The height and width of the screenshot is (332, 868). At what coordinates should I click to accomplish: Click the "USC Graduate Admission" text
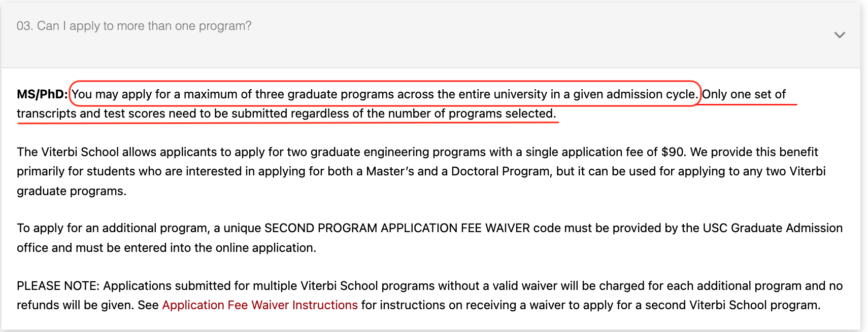pos(773,228)
